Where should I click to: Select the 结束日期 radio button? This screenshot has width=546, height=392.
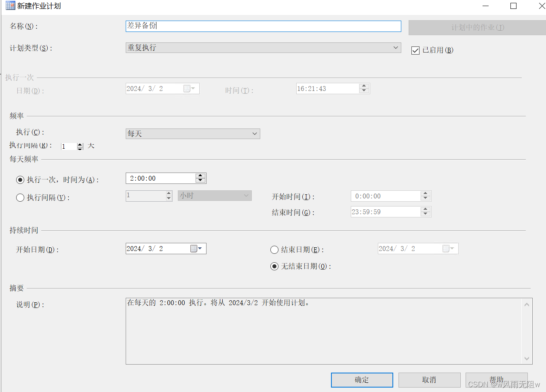tap(274, 250)
